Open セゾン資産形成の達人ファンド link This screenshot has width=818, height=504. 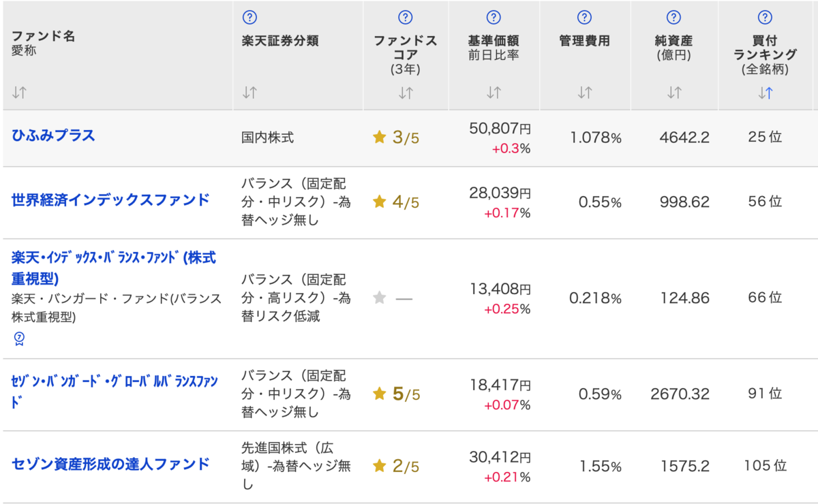[110, 464]
